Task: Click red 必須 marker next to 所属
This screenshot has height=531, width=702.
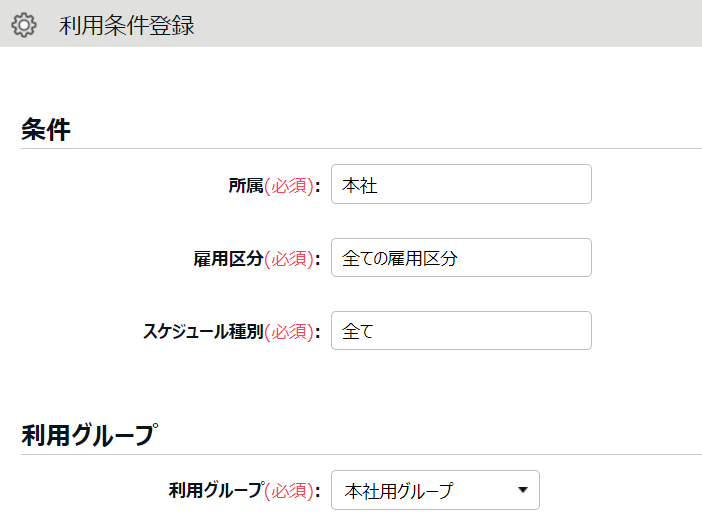Action: pyautogui.click(x=289, y=185)
